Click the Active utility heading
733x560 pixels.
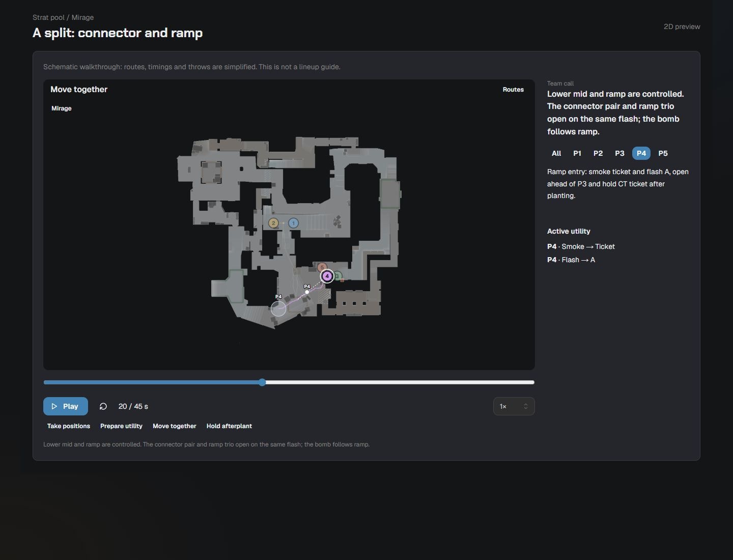569,231
